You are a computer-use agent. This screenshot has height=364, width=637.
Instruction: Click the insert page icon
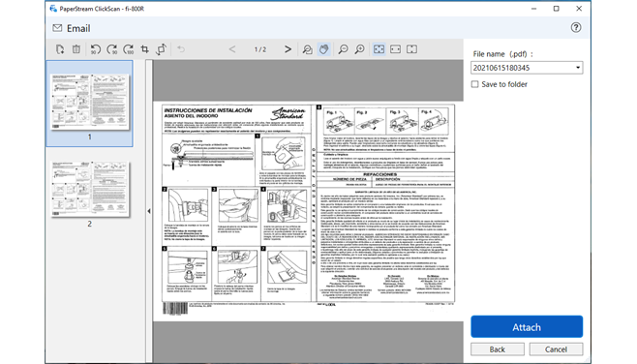[x=60, y=49]
